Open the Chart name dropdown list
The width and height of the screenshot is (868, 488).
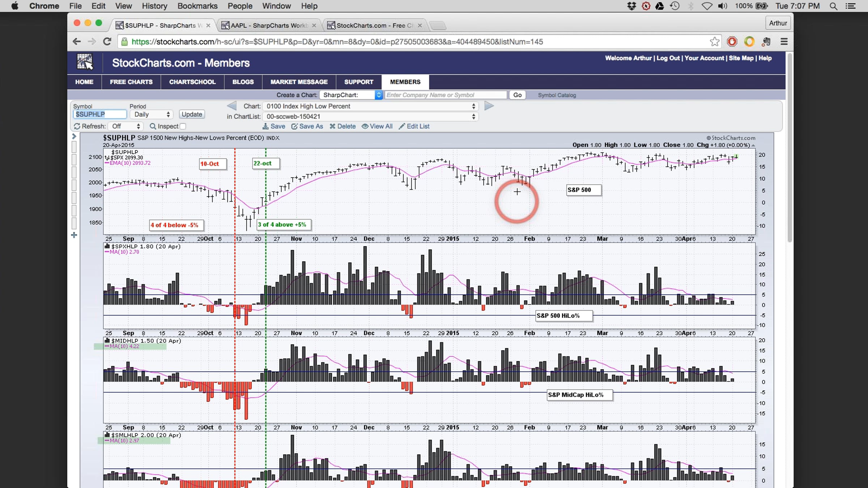click(x=371, y=106)
